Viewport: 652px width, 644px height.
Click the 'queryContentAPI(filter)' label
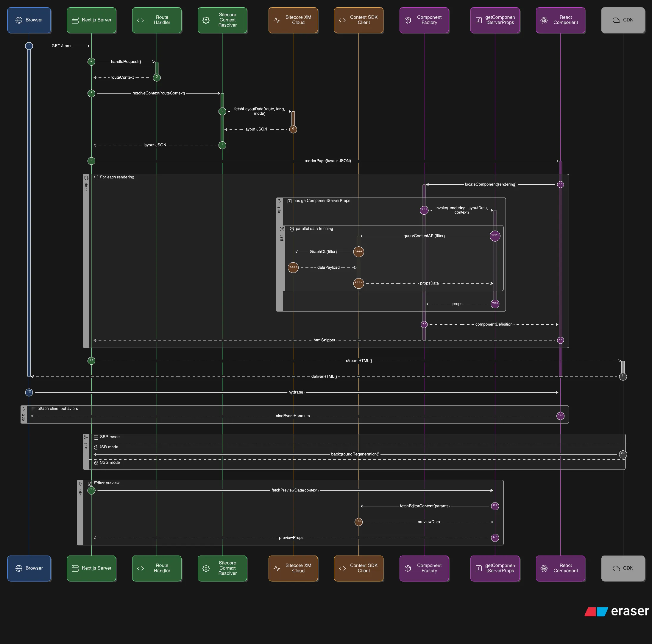(x=424, y=236)
